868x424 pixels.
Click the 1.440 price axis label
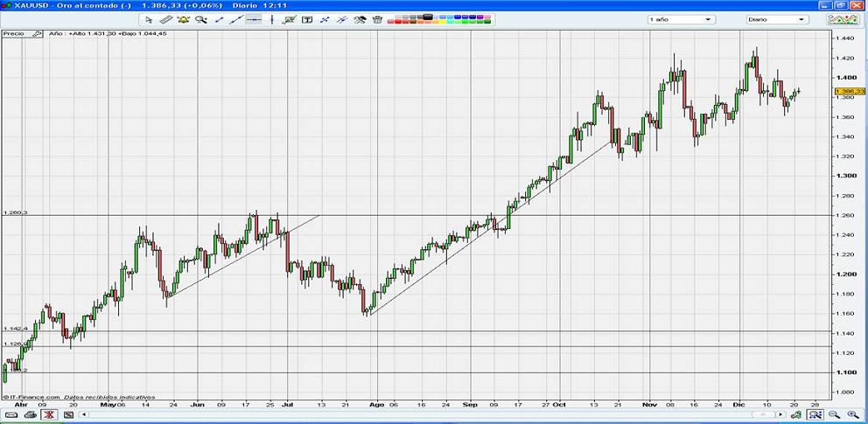pyautogui.click(x=844, y=38)
